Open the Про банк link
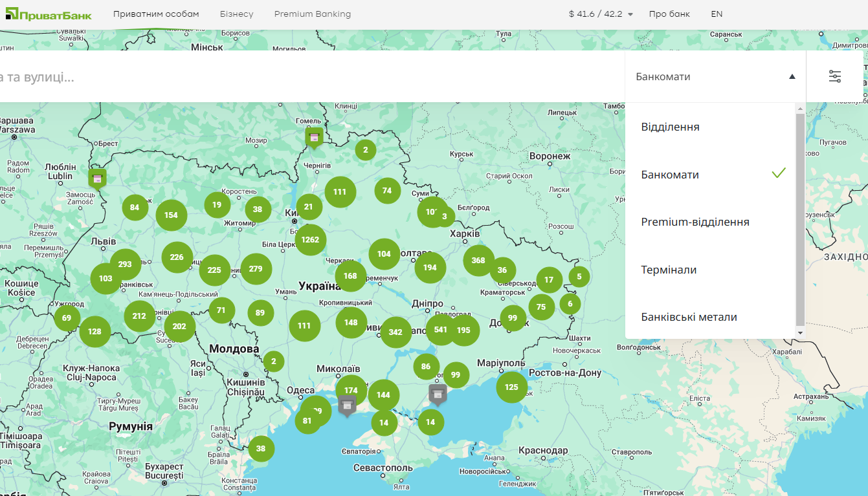 (669, 14)
